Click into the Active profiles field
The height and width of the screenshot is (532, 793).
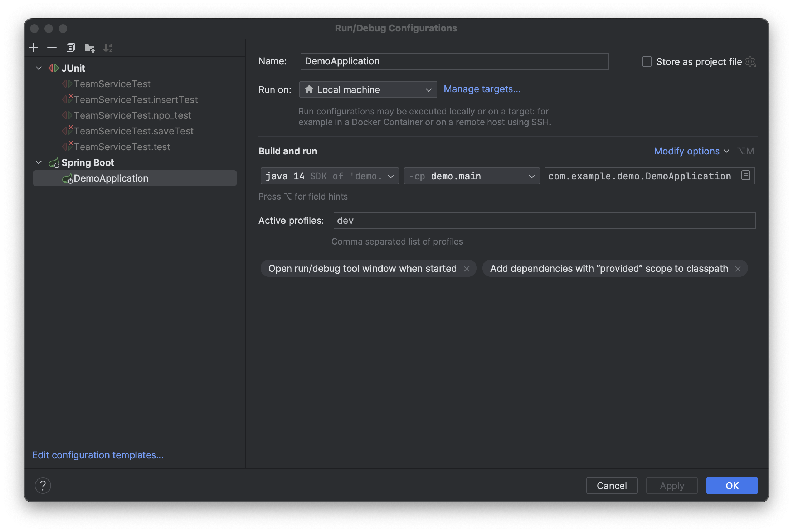click(544, 221)
